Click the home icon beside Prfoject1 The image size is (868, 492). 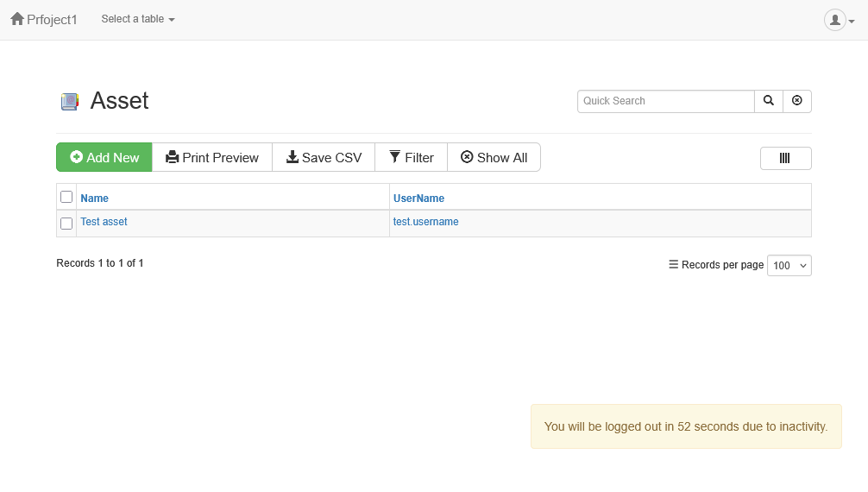tap(17, 19)
